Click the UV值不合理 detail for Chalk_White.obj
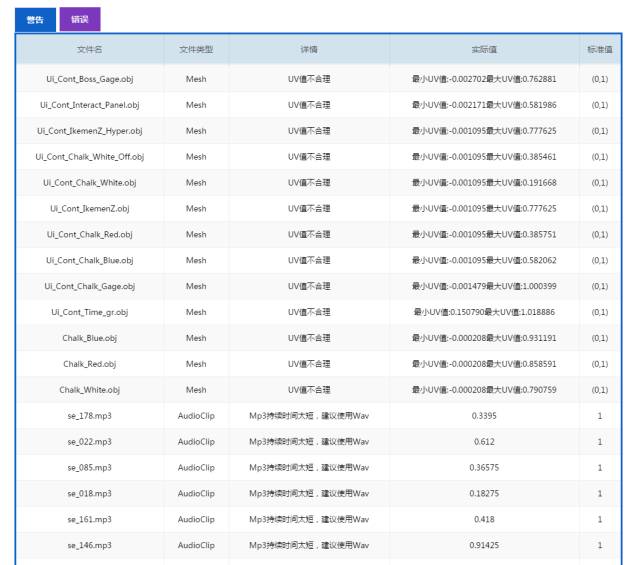This screenshot has height=565, width=640. (x=309, y=390)
